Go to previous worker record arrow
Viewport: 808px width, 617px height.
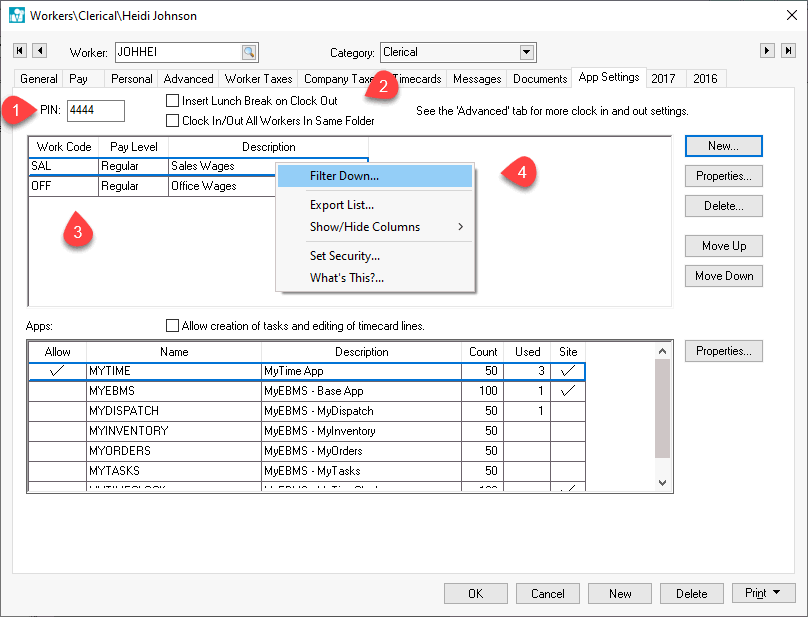coord(39,51)
